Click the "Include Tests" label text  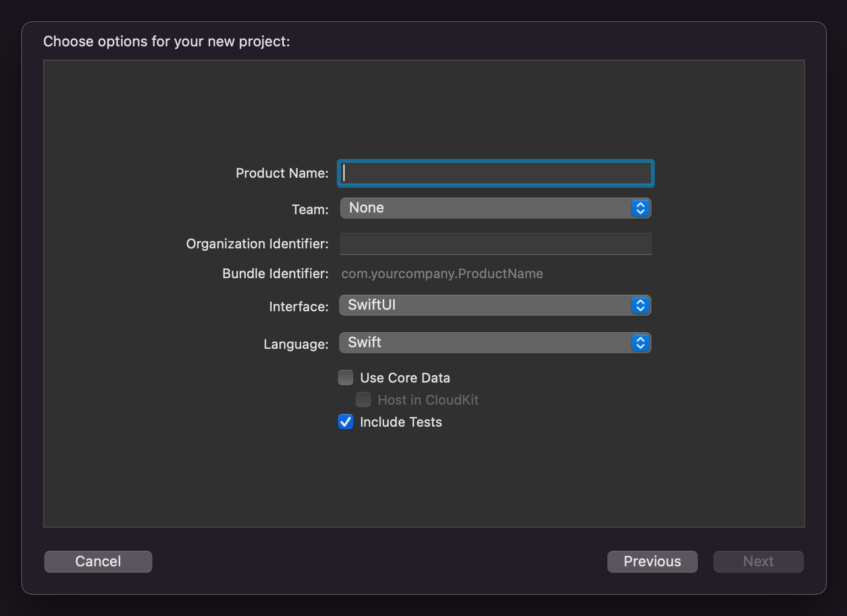[x=401, y=422]
